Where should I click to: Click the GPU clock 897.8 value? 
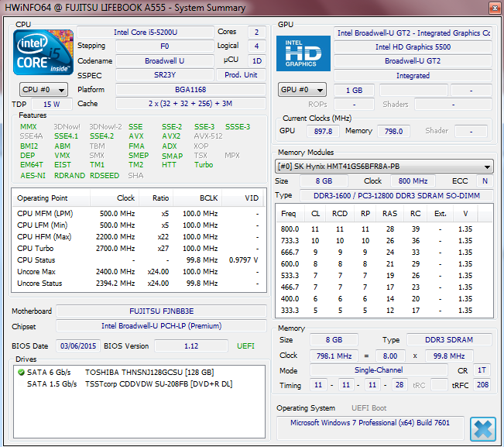pos(323,131)
